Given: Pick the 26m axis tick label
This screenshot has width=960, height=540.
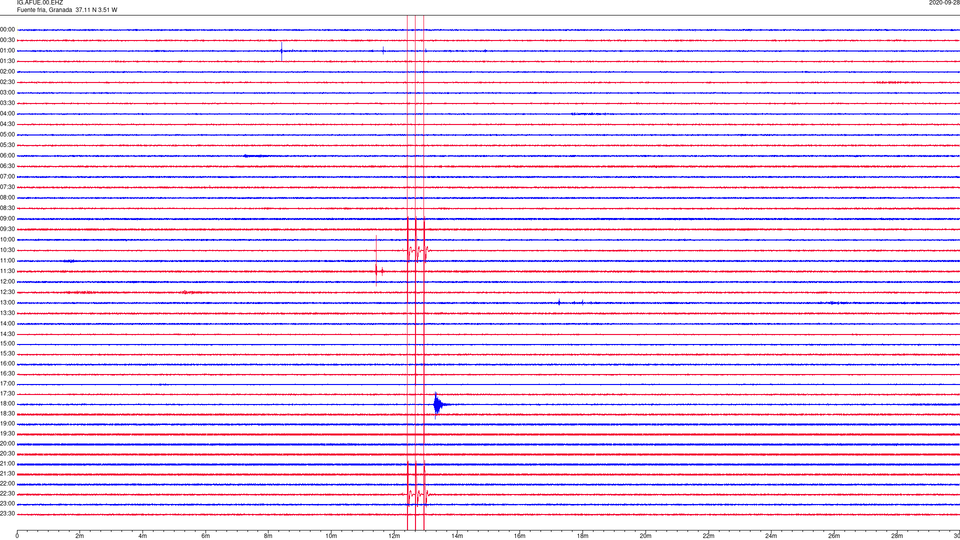Looking at the screenshot, I should pos(834,536).
